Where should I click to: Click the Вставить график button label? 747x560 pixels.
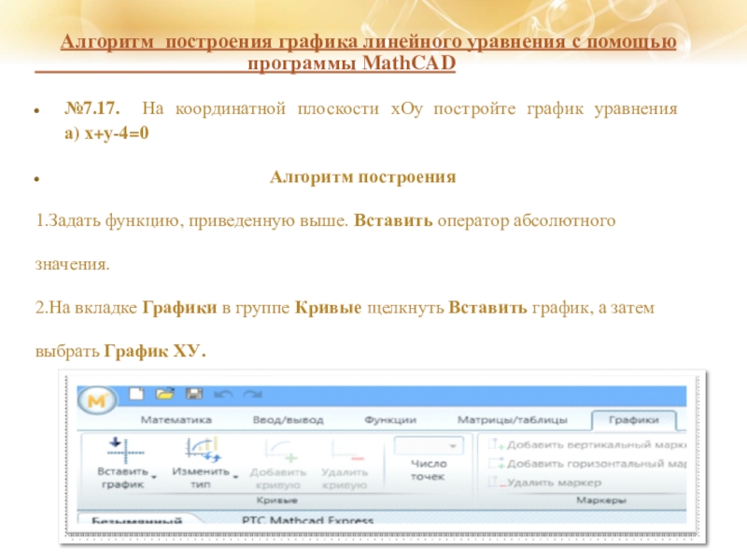(123, 478)
